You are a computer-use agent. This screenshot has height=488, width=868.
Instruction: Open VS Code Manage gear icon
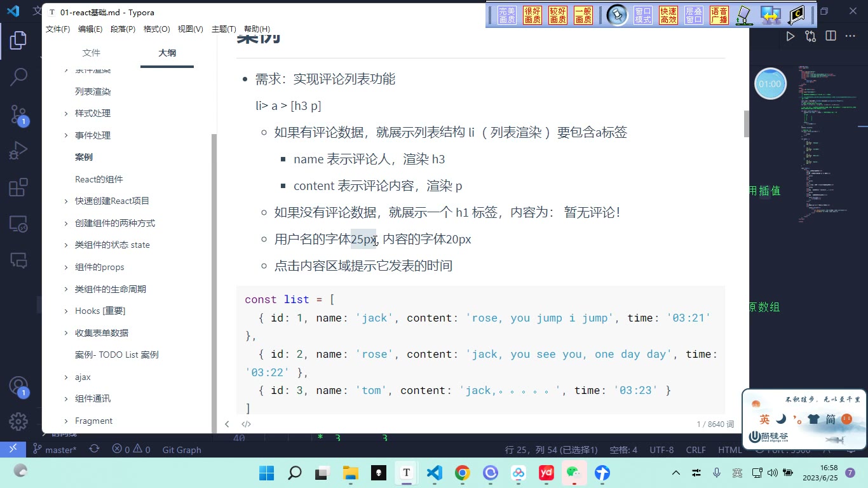[x=18, y=421]
